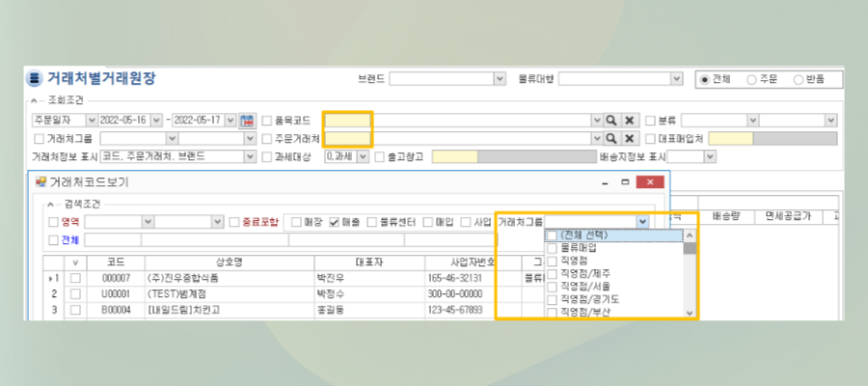Tick the blue 전체 checkbox in 검색조건
This screenshot has width=868, height=386.
pyautogui.click(x=53, y=239)
